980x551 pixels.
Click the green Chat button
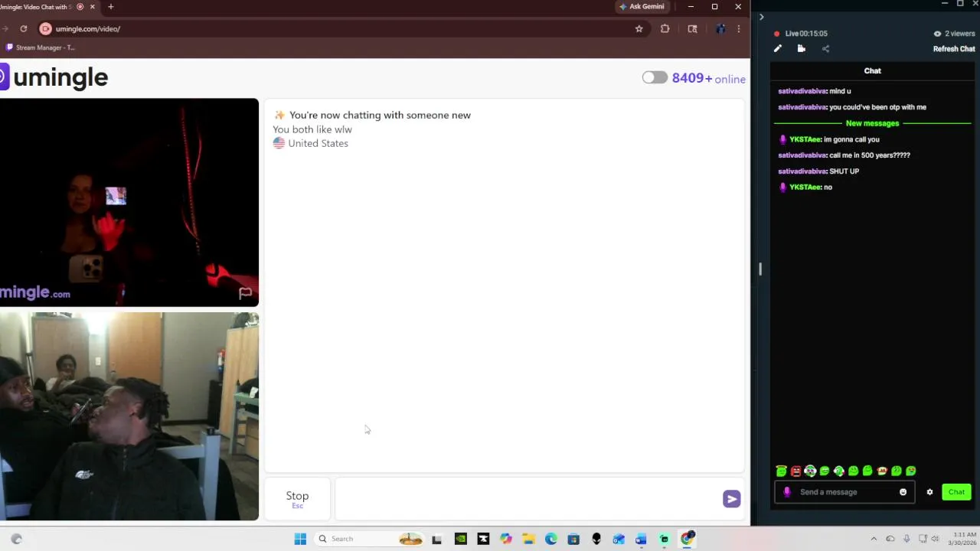(956, 492)
